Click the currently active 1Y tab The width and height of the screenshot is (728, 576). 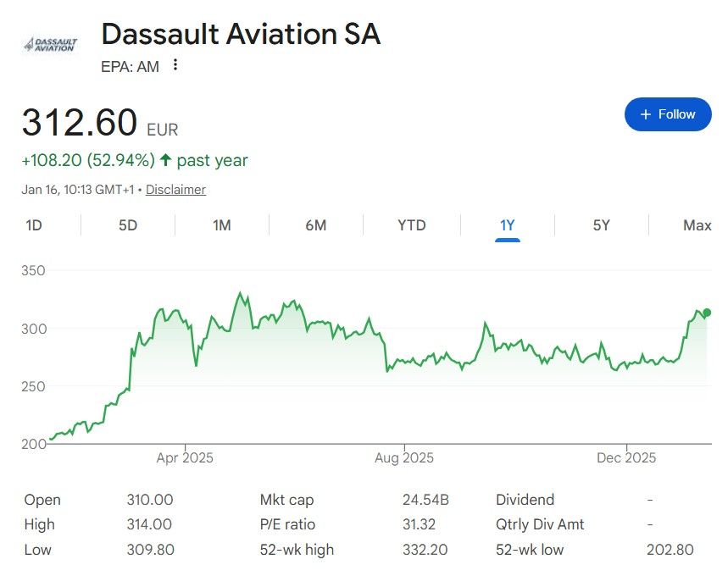(x=506, y=225)
